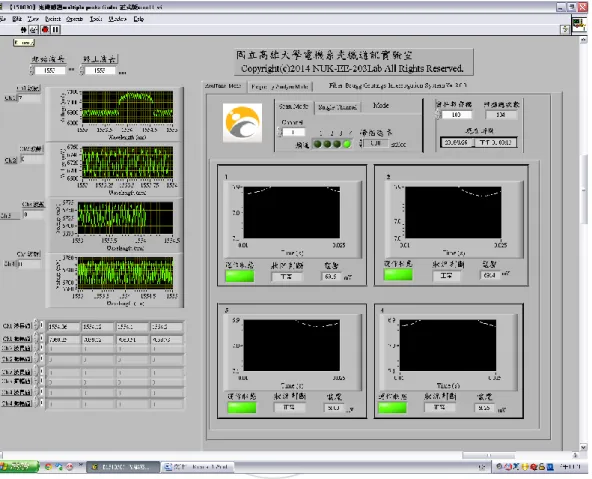Click the Run arrow in the LabVIEW toolbar
Viewport: 592px width, 479px height.
(24, 29)
